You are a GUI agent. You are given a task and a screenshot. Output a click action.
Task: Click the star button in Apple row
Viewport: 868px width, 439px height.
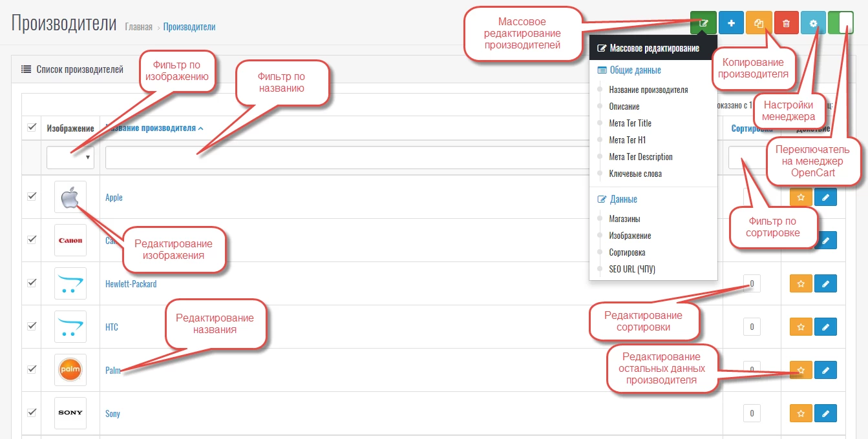[801, 197]
